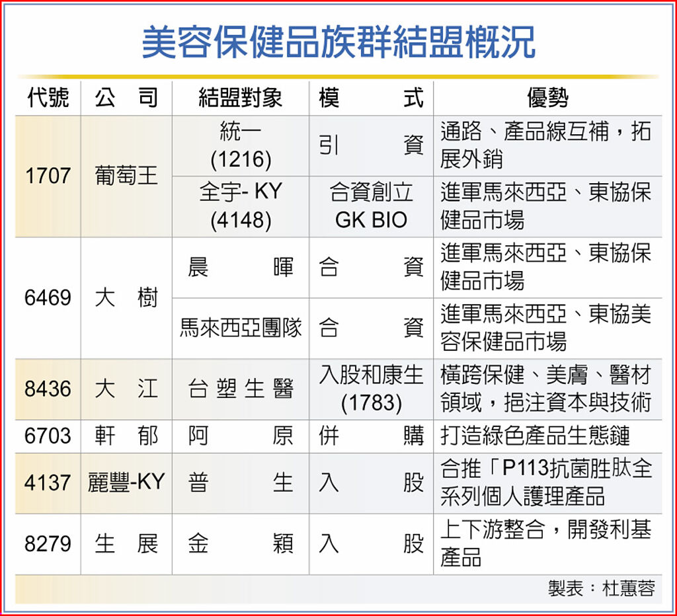The image size is (677, 616).
Task: Select the 葡萄王 company cell
Action: click(126, 176)
